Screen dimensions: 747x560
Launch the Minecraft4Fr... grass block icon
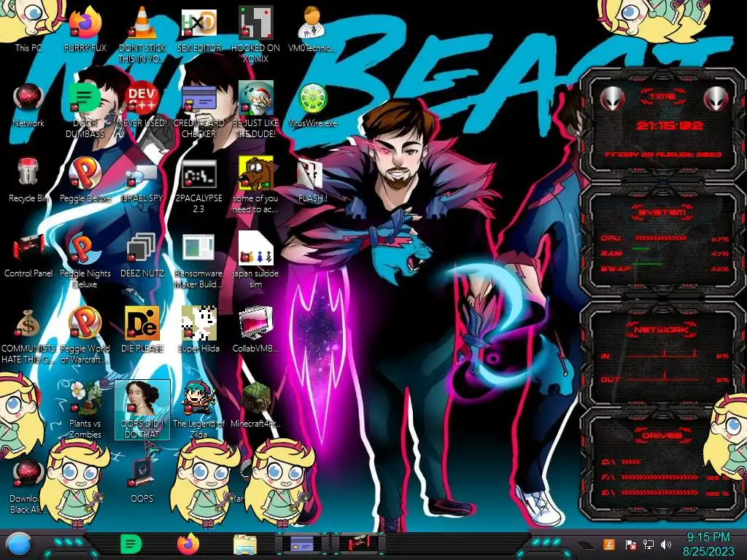click(x=255, y=405)
